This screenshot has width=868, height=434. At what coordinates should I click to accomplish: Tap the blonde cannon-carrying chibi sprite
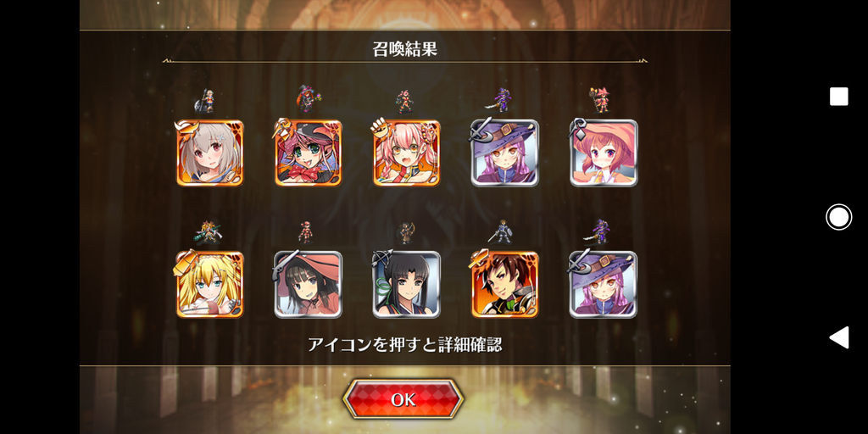208,232
